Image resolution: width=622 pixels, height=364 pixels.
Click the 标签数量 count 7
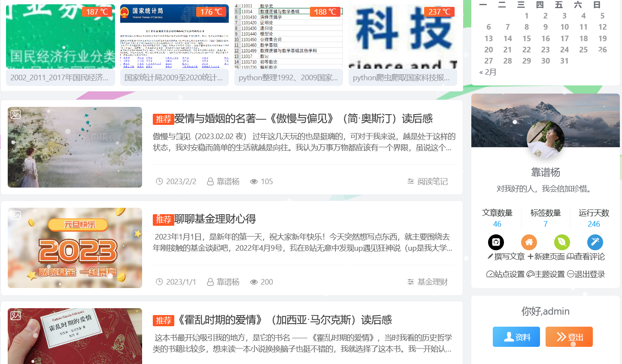pyautogui.click(x=546, y=224)
